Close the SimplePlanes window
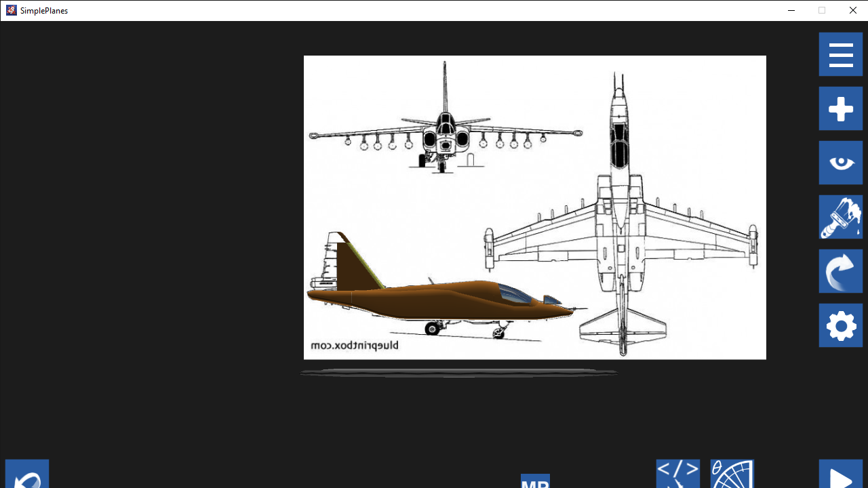Image resolution: width=868 pixels, height=488 pixels. (x=852, y=10)
